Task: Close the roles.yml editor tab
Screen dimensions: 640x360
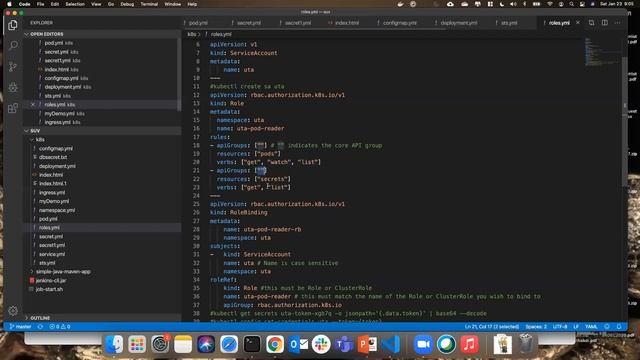Action: [578, 23]
